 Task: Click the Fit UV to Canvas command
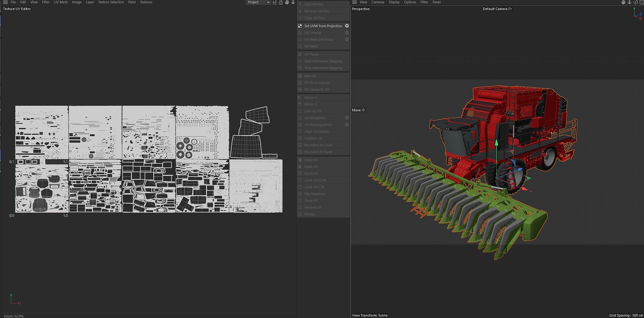coord(323,83)
